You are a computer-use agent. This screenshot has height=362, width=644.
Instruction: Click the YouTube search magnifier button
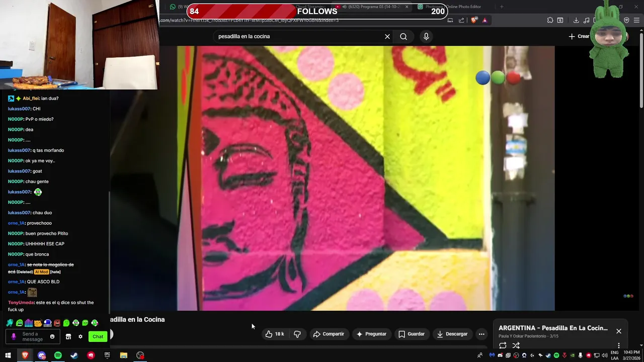pyautogui.click(x=404, y=36)
